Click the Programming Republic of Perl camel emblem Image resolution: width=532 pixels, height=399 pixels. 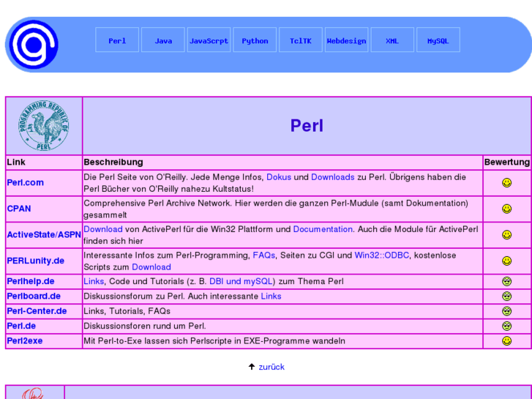(44, 126)
